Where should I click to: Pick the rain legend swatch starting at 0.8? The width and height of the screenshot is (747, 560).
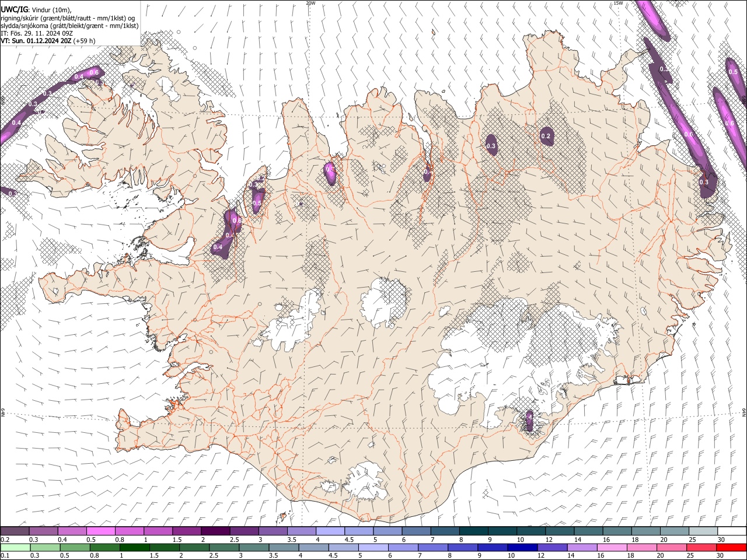[x=105, y=547]
